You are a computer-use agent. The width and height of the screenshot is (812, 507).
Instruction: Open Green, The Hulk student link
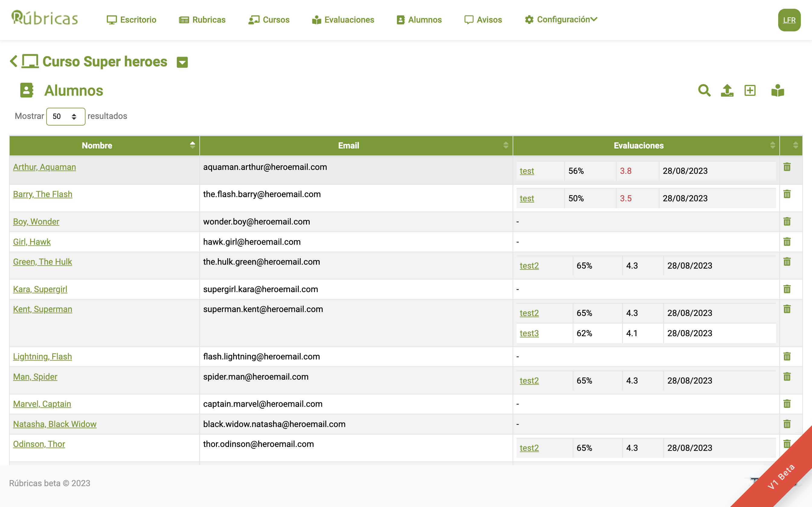(x=42, y=262)
